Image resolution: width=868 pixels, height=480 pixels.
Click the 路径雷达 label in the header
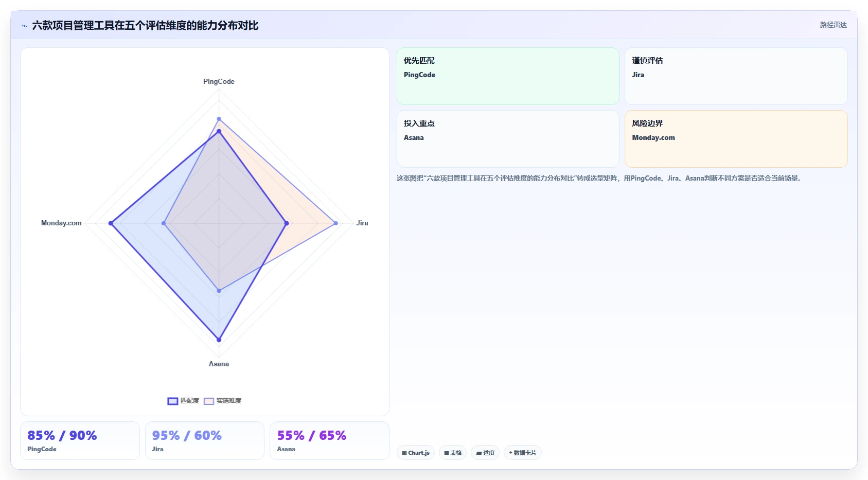833,25
